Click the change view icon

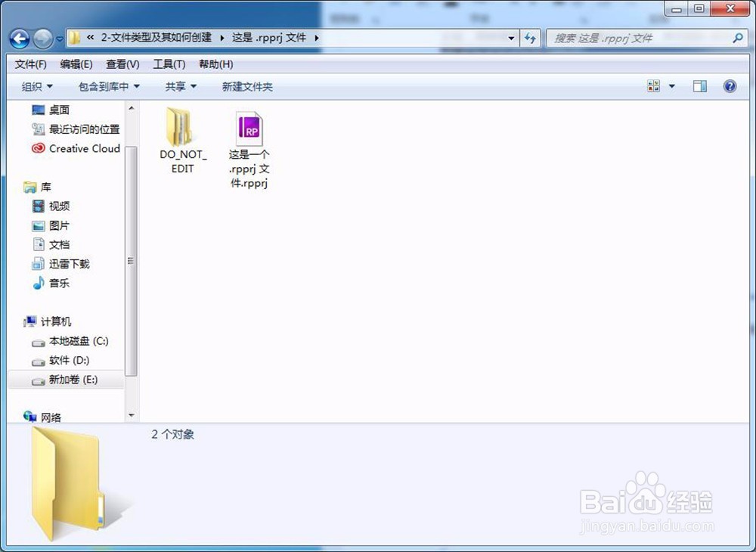[653, 86]
